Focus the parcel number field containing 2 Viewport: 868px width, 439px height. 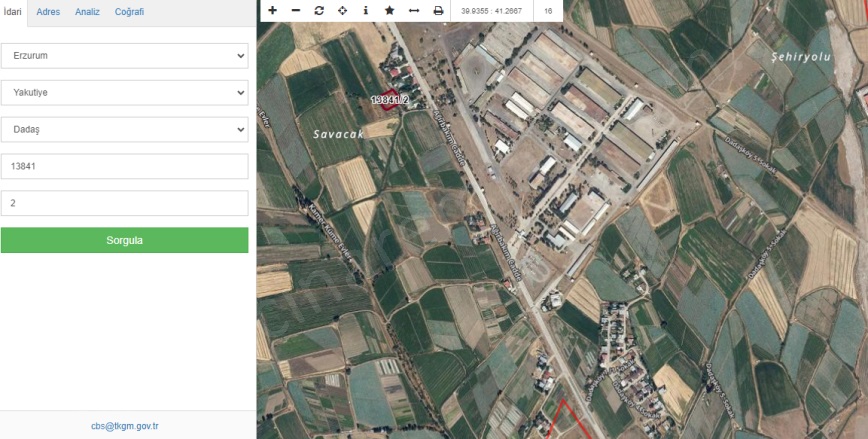[x=124, y=203]
